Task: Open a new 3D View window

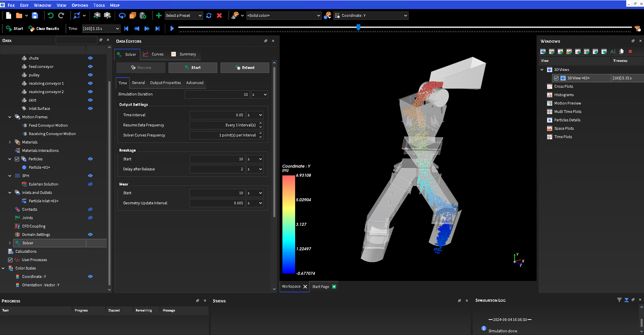Action: pos(543,51)
